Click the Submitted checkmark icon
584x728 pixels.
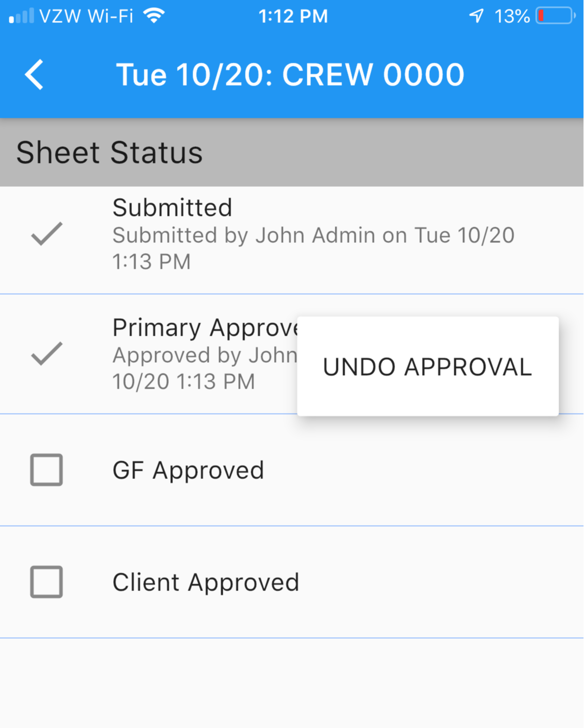47,233
